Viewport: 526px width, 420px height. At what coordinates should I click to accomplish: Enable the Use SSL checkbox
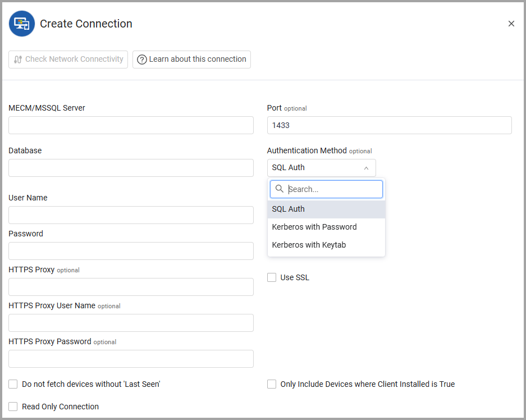(272, 277)
